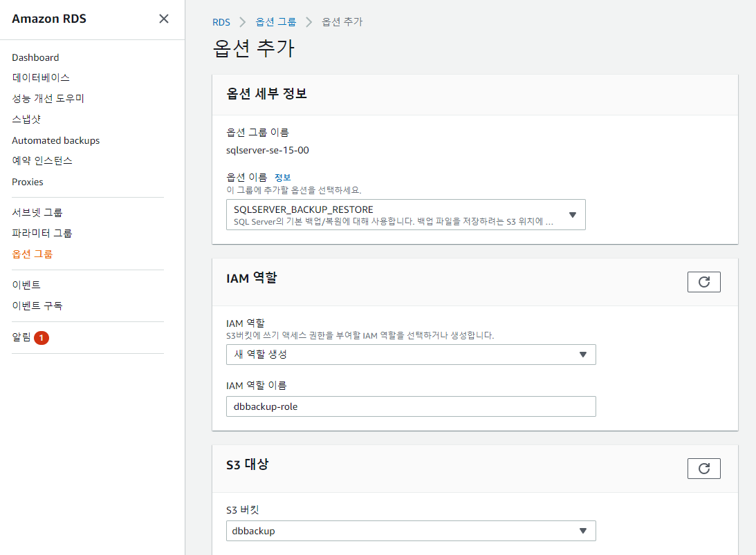Select the highlighted 옵션 그룹 sidebar item
Viewport: 756px width, 555px height.
click(x=33, y=254)
